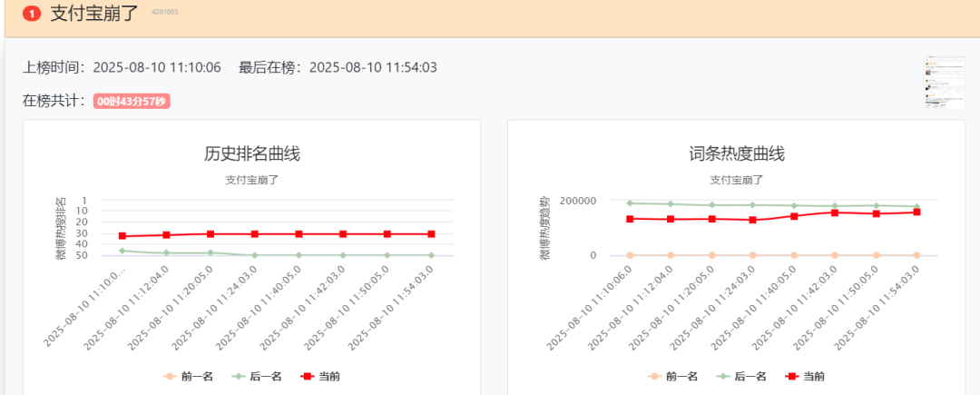This screenshot has width=980, height=395.
Task: Click the 微博热搜排名 y-axis label
Action: coord(61,229)
